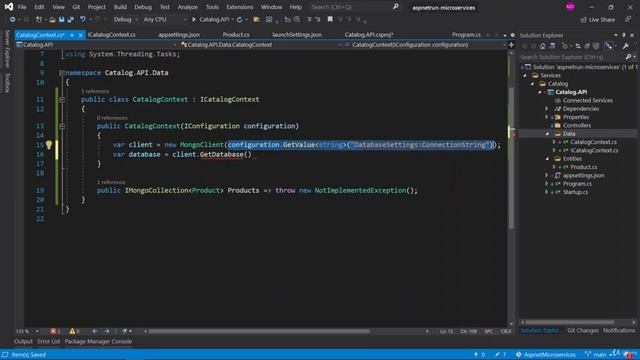The image size is (640, 360).
Task: Expand the Properties folder node
Action: point(547,117)
